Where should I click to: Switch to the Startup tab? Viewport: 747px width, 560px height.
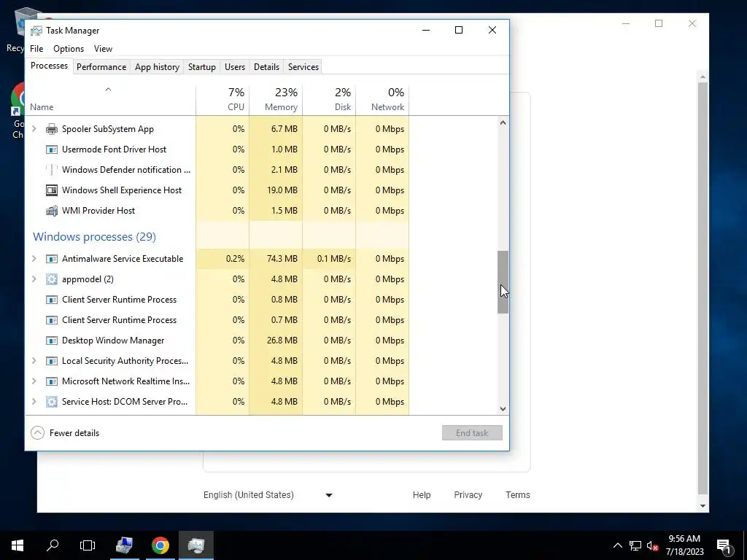202,67
